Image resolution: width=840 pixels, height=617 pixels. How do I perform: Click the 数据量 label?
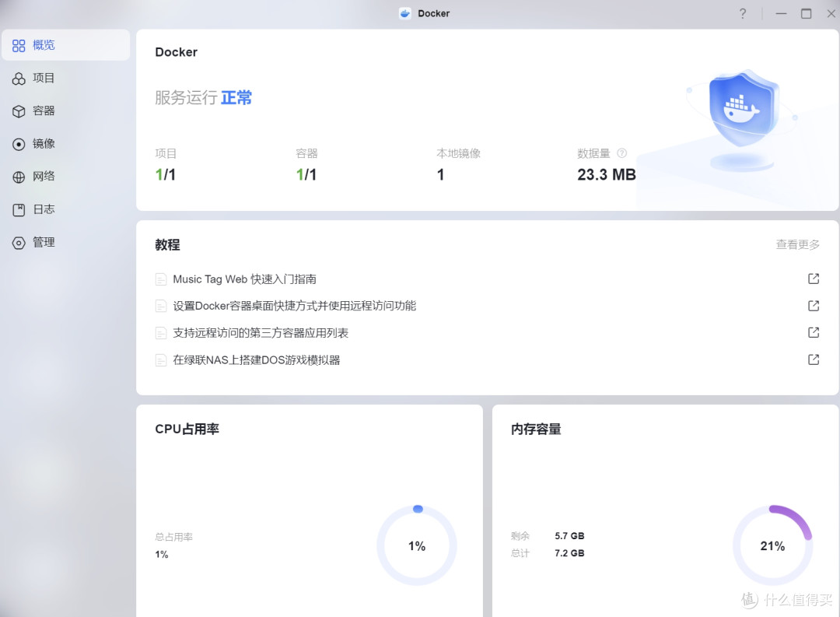pos(593,153)
